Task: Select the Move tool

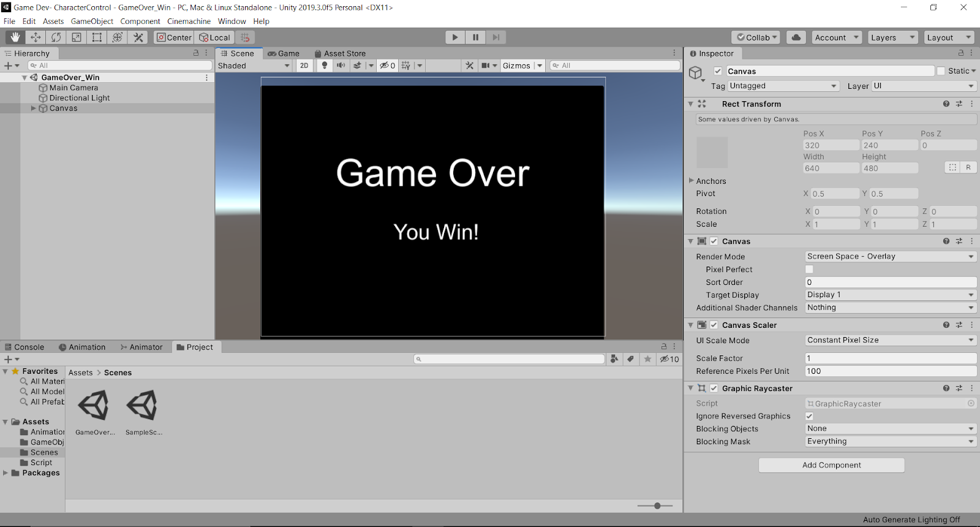Action: (36, 37)
